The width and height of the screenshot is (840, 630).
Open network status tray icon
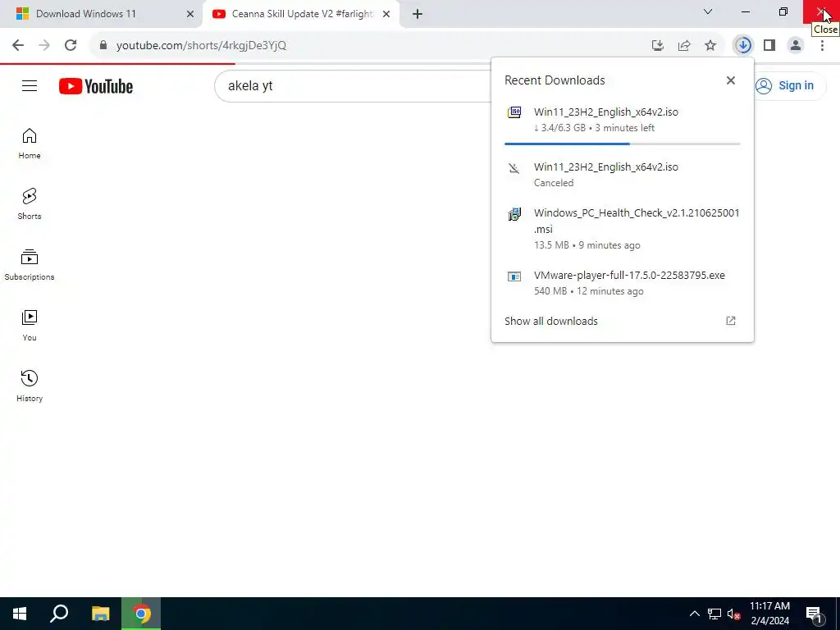pyautogui.click(x=714, y=614)
